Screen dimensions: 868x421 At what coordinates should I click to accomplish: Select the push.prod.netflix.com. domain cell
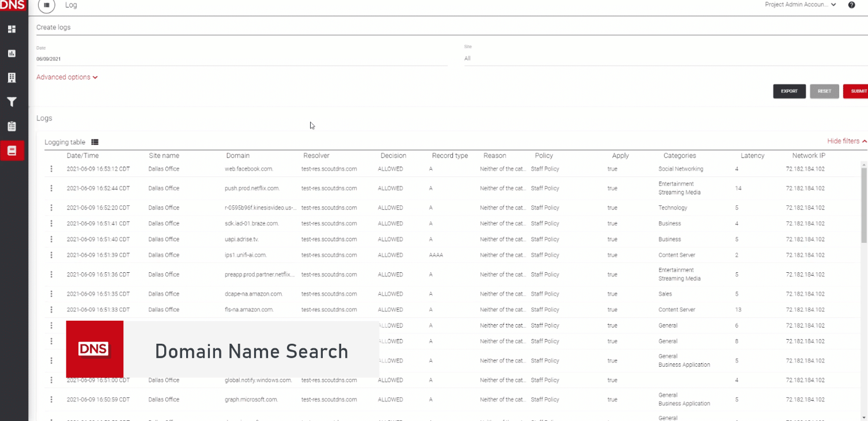252,188
